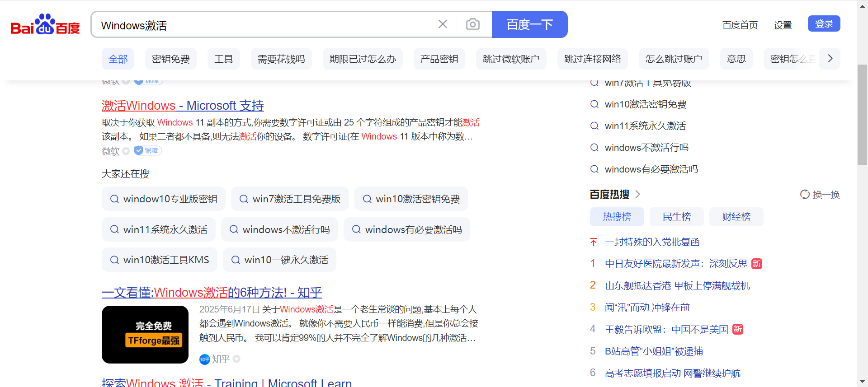
Task: Open hot topic B站高管"小姐姐"被逮捕
Action: point(654,351)
